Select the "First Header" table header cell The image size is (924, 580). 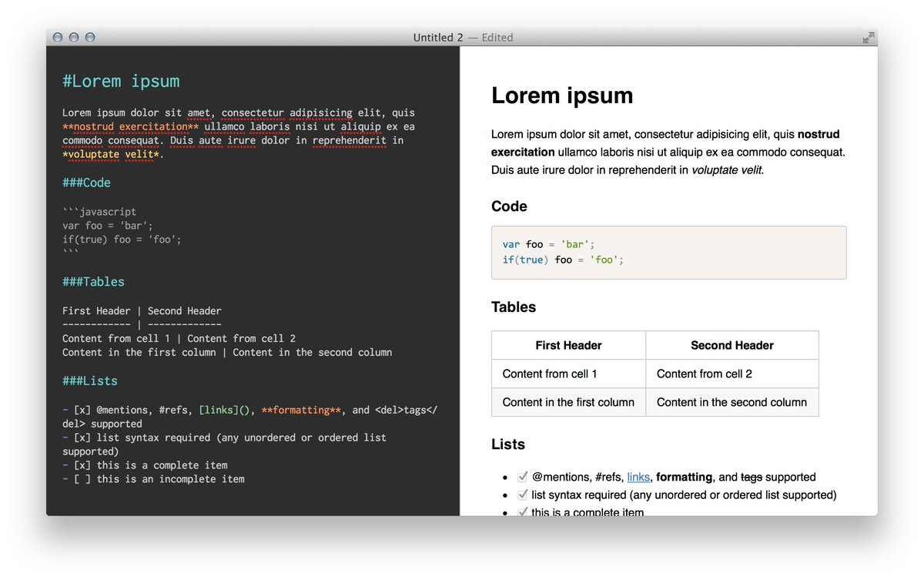(x=568, y=345)
